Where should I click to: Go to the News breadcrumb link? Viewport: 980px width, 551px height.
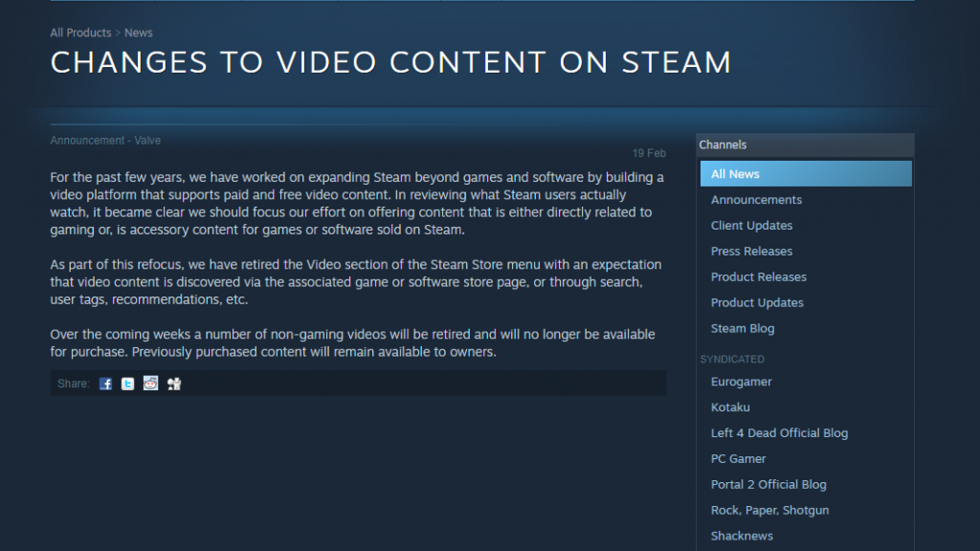(139, 33)
